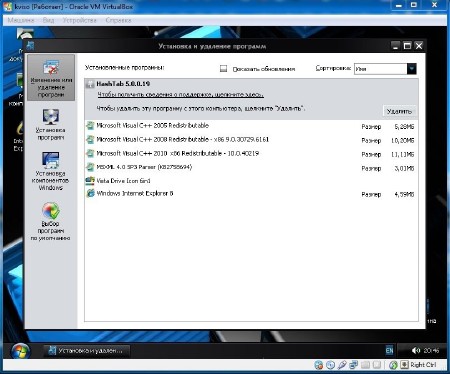This screenshot has width=450, height=374.
Task: Click the EN language indicator
Action: (389, 350)
